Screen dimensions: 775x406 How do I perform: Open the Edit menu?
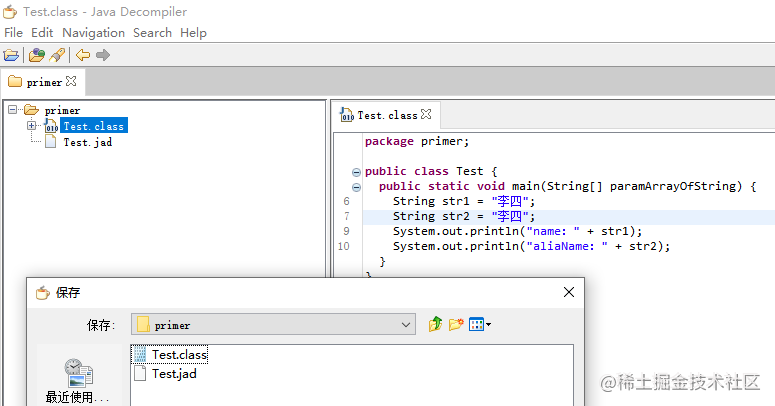[42, 33]
